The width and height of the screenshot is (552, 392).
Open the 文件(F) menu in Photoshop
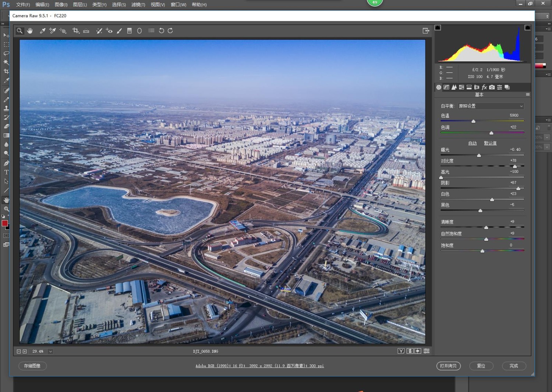point(23,5)
